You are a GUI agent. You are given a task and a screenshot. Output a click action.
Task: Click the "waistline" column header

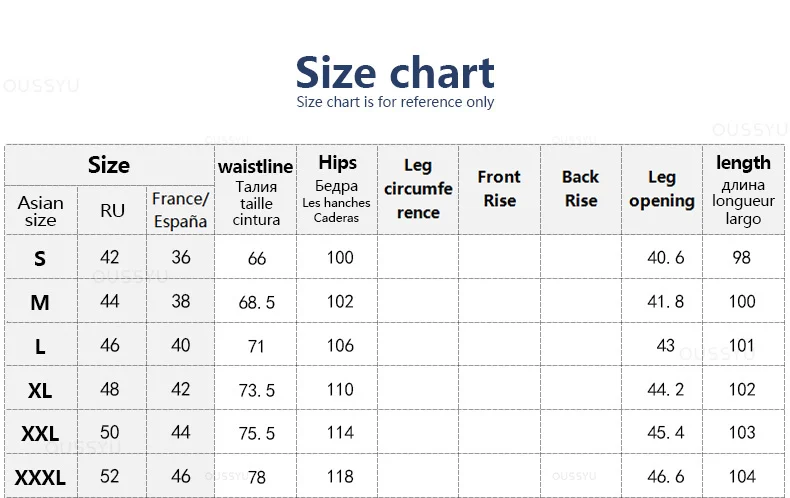256,190
